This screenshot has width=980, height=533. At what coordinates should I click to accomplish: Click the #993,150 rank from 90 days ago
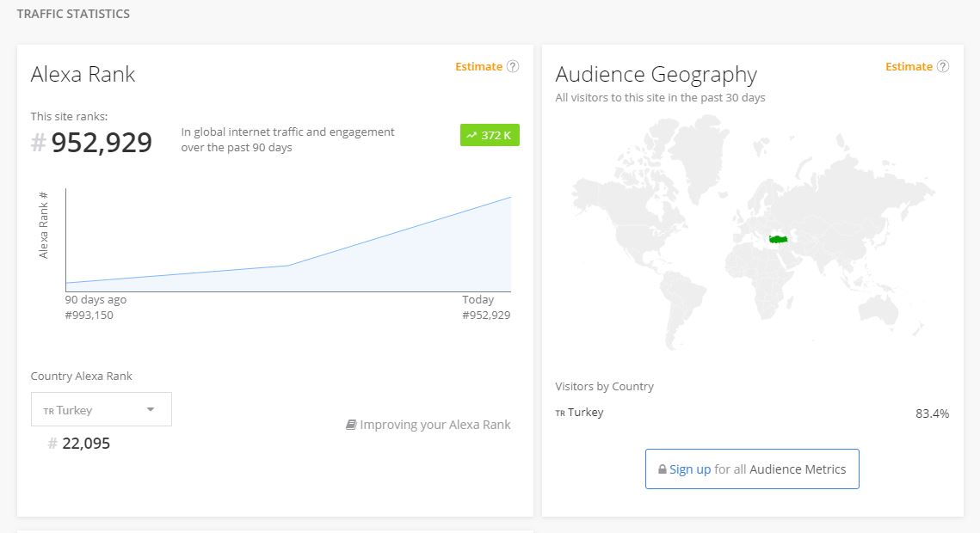pos(89,316)
